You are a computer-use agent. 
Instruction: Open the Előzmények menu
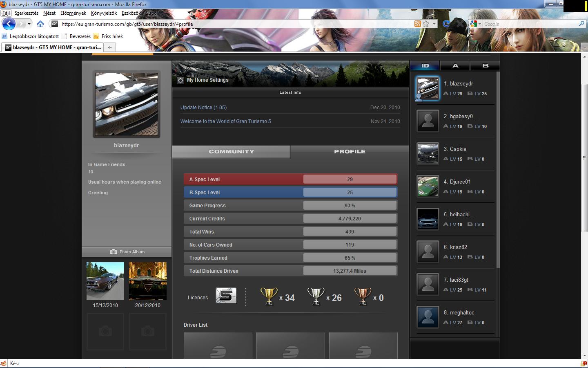pos(73,13)
